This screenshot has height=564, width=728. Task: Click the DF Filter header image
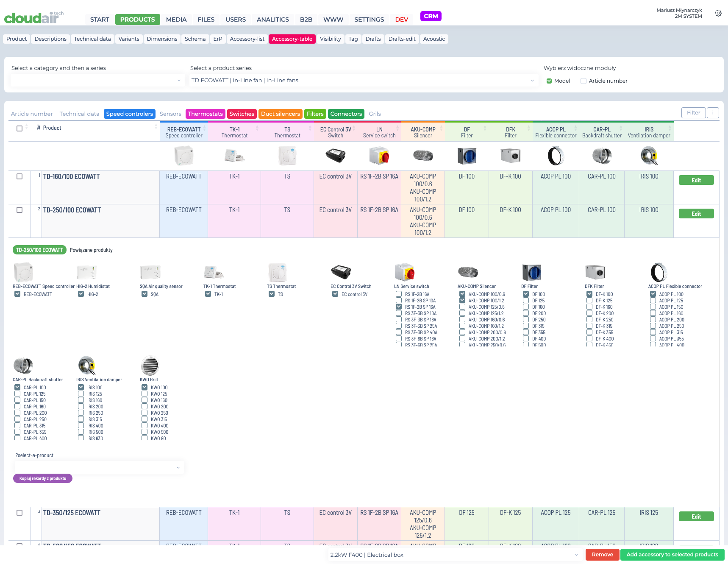click(467, 156)
